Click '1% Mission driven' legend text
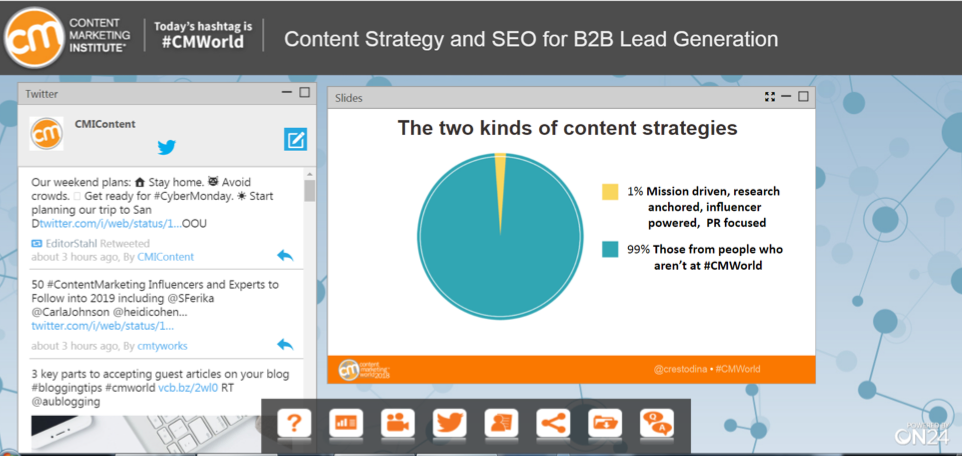Viewport: 962px width, 456px height. coord(703,207)
